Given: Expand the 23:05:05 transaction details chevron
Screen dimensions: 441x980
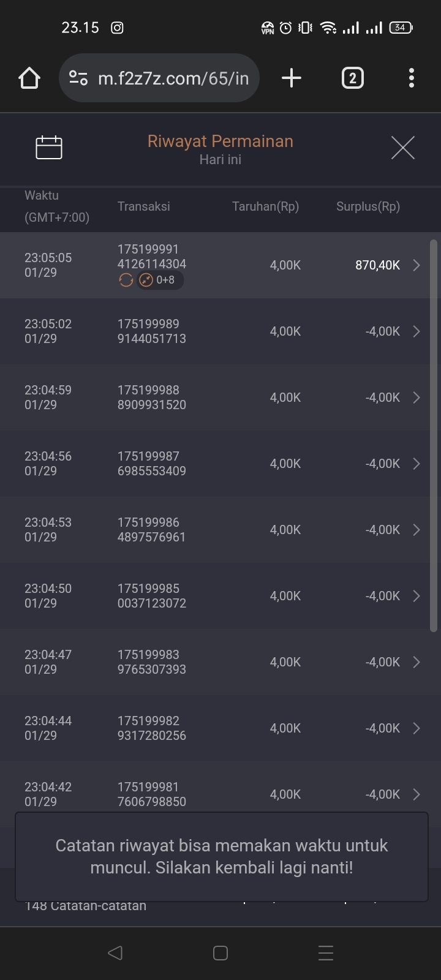Looking at the screenshot, I should tap(417, 265).
